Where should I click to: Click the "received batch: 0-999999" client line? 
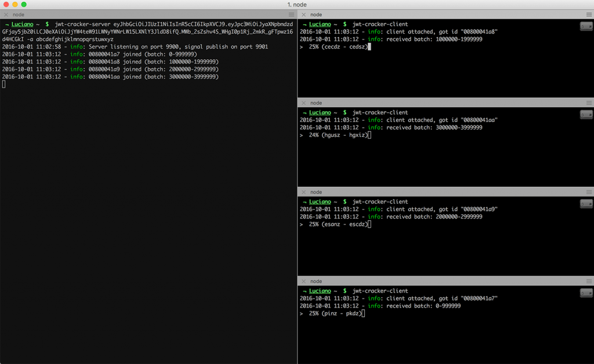[381, 306]
